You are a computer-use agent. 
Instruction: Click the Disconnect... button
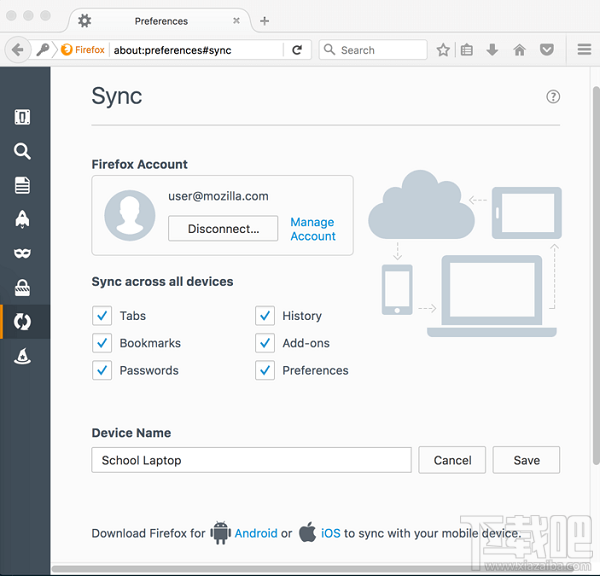coord(223,228)
